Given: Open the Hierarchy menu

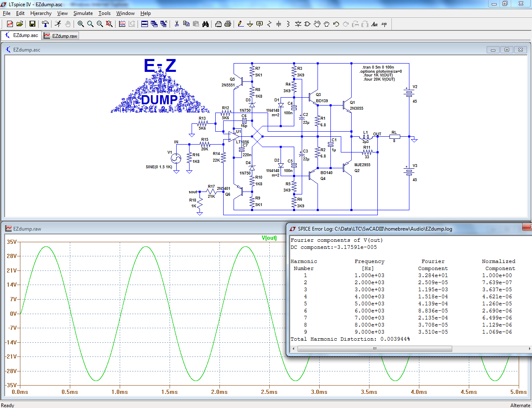Looking at the screenshot, I should point(41,13).
